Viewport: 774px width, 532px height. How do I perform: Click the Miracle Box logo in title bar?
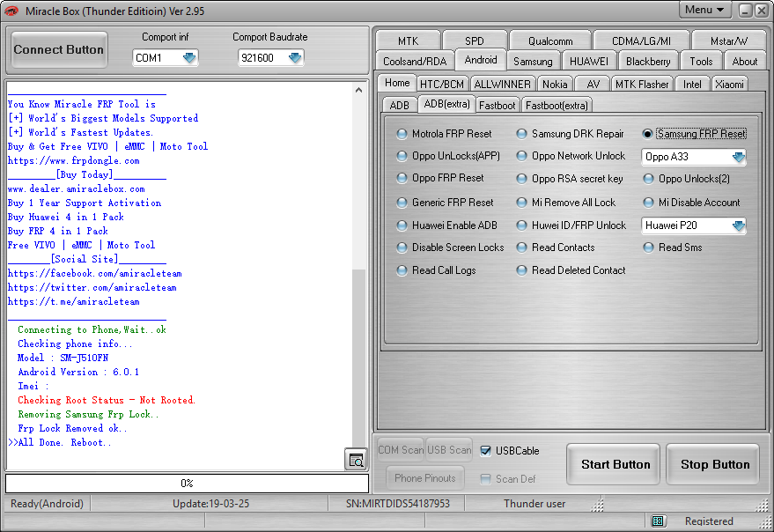[x=11, y=11]
